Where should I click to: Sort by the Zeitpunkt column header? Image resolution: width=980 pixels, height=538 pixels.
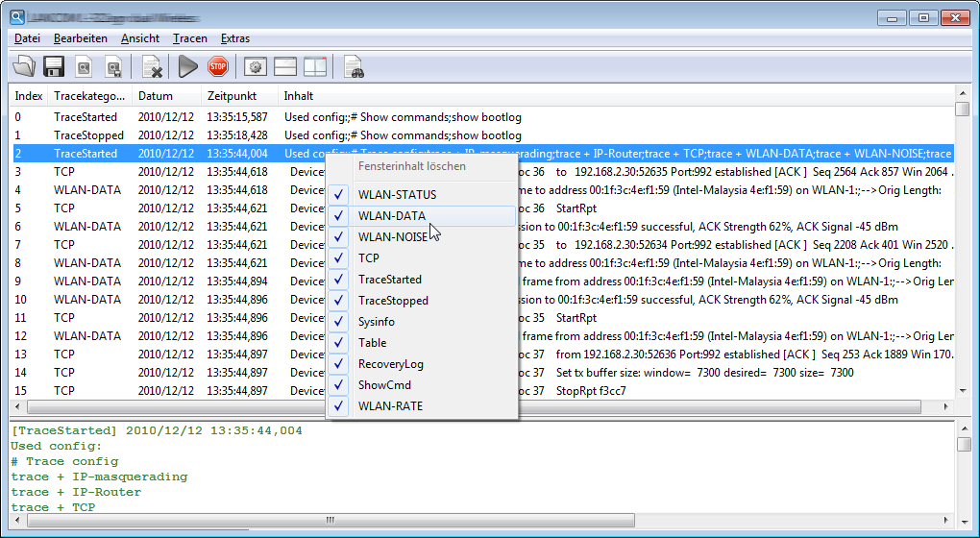click(231, 96)
